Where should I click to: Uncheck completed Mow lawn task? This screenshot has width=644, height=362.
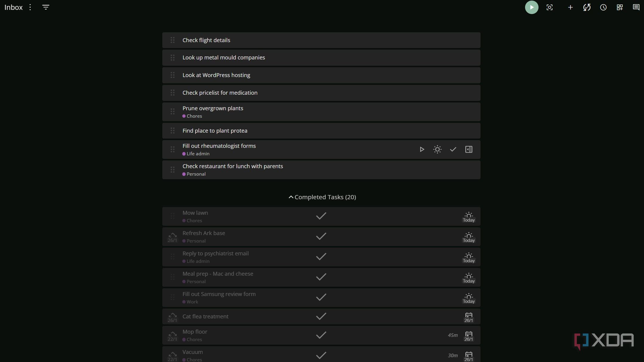[x=321, y=216]
